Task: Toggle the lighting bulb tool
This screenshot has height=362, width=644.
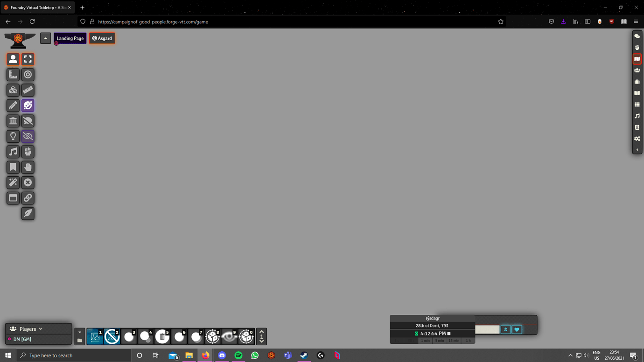Action: coord(13,136)
